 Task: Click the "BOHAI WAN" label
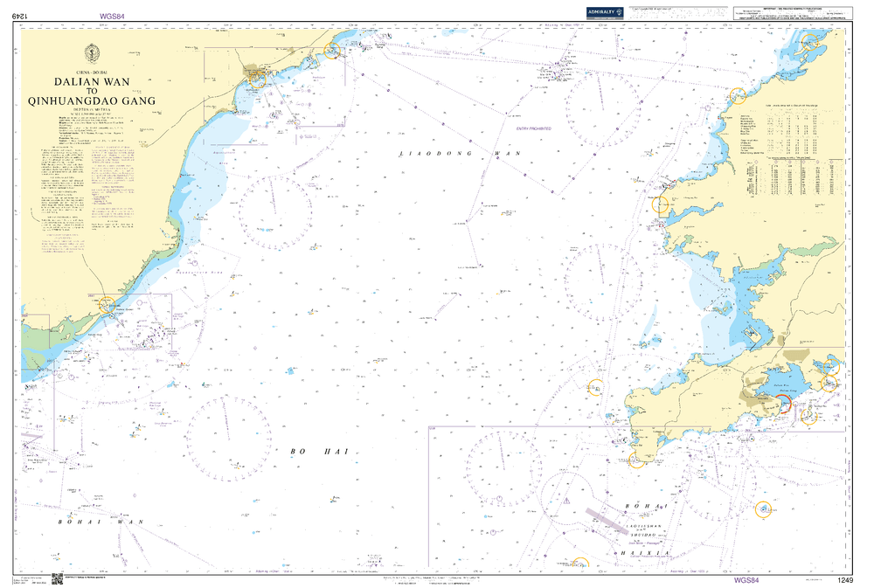[101, 522]
